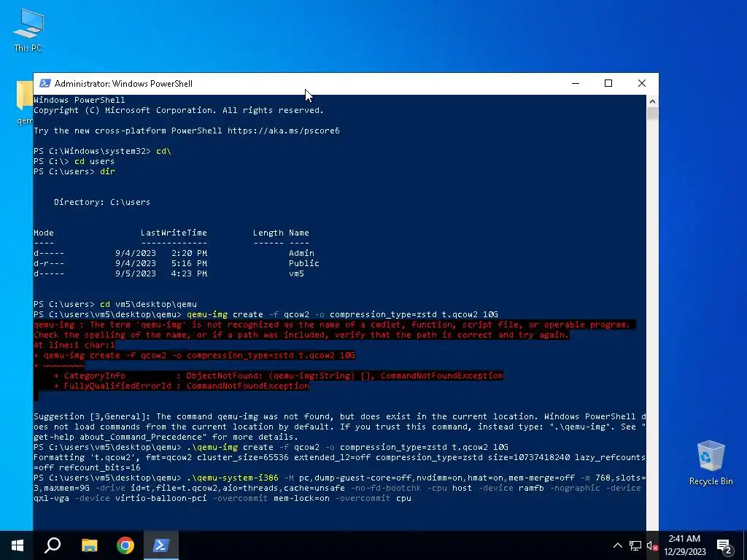747x560 pixels.
Task: Click the 'dir' command text
Action: point(107,171)
